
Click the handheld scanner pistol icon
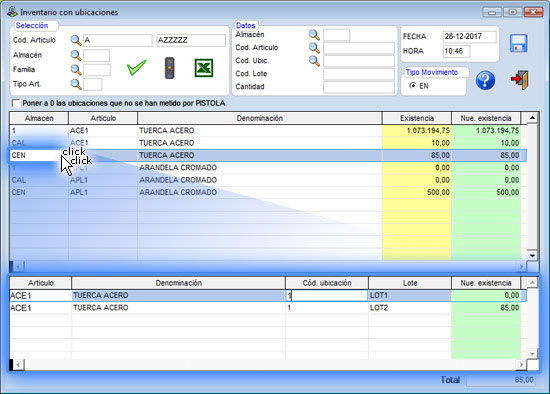tap(170, 68)
